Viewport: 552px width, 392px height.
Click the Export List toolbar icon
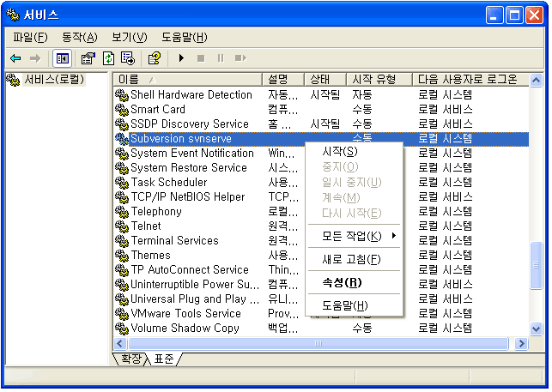click(128, 58)
